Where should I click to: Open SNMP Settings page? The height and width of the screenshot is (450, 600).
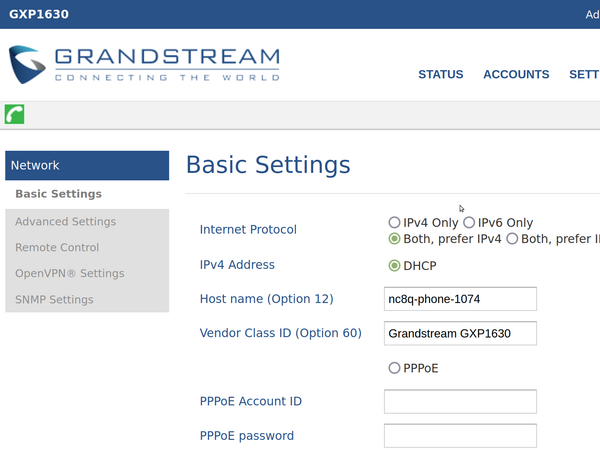tap(54, 300)
